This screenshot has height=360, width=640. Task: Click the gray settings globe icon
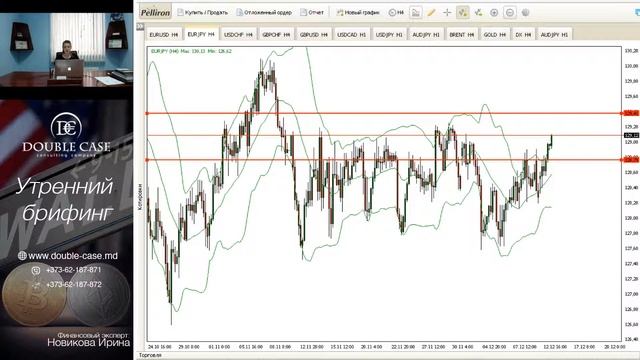pos(525,13)
